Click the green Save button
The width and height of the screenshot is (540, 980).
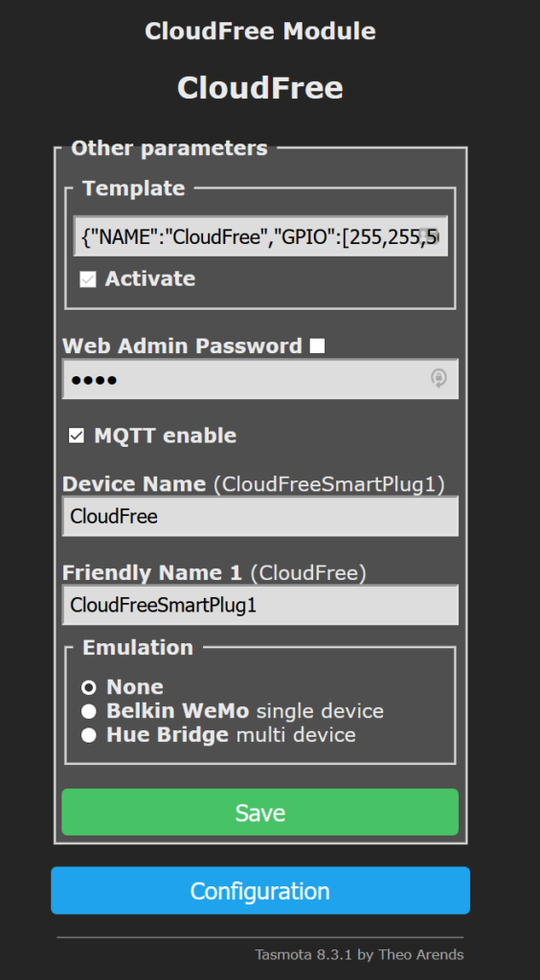tap(260, 812)
